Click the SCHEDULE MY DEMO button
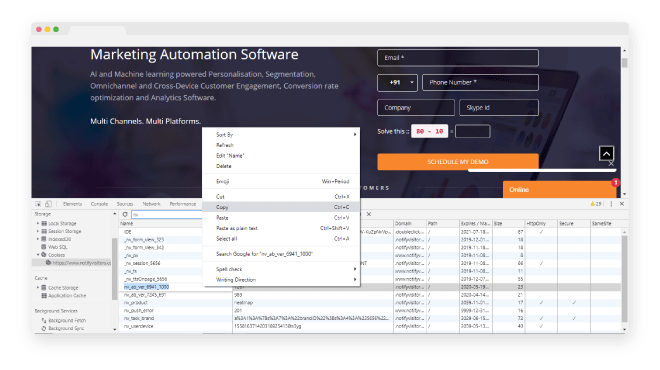The image size is (660, 370). (x=458, y=162)
